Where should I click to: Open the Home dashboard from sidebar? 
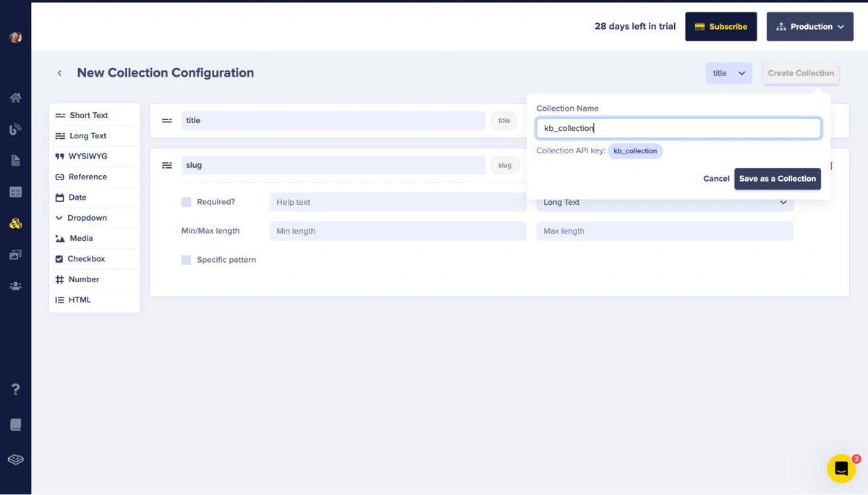(15, 98)
